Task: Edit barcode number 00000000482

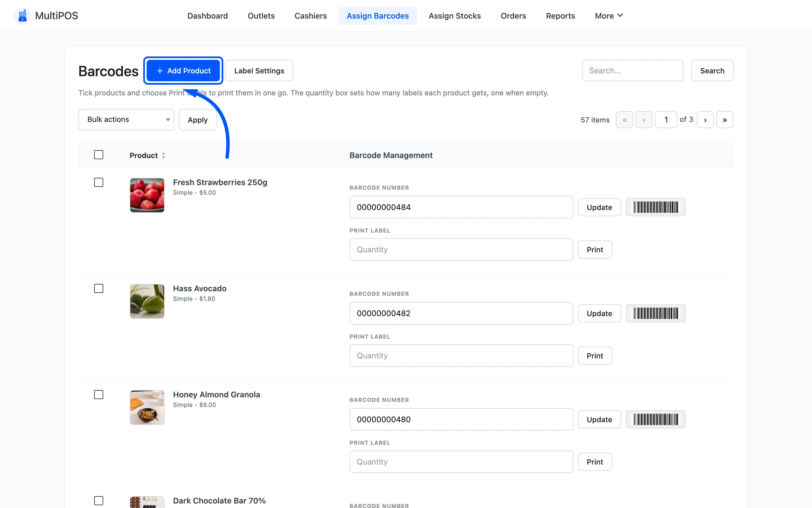Action: pyautogui.click(x=461, y=314)
